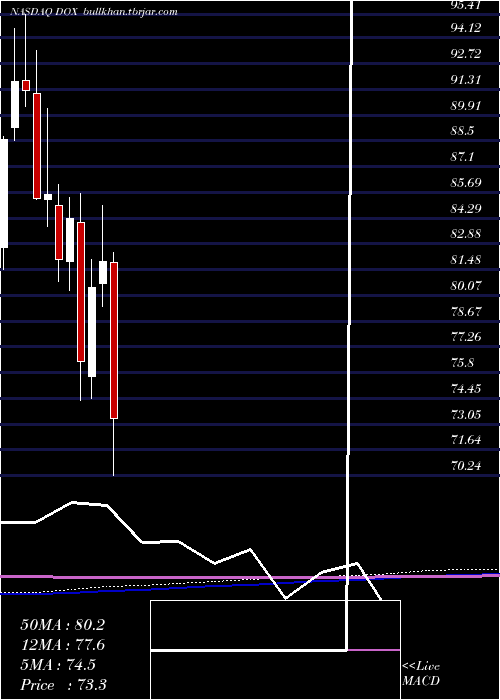
Task: Click the 74.45 price axis label
Action: coord(466,389)
